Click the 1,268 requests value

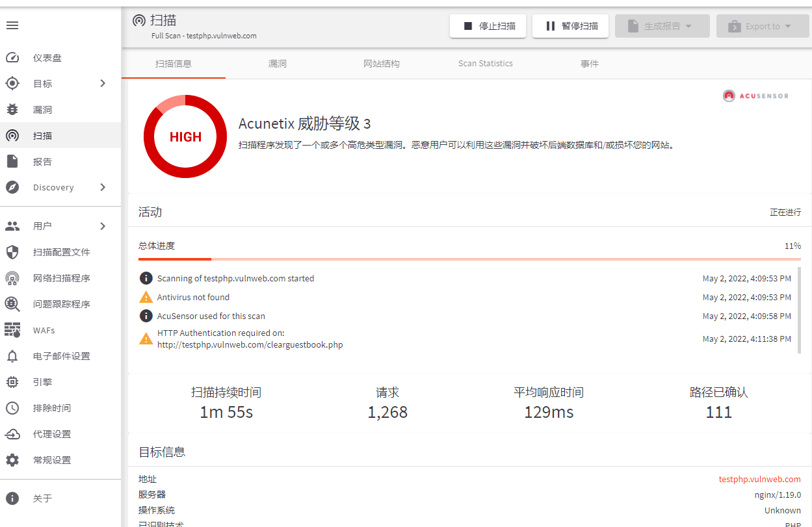pyautogui.click(x=387, y=412)
